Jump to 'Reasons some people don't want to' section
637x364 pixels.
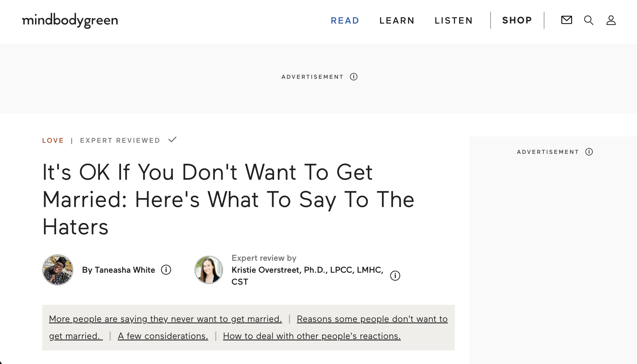[x=372, y=319]
